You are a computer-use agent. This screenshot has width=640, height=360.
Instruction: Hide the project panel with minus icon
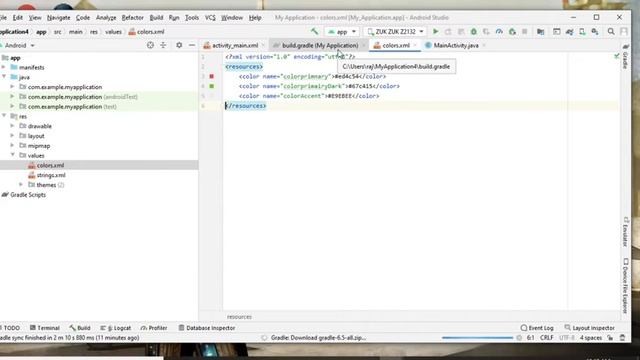[192, 45]
